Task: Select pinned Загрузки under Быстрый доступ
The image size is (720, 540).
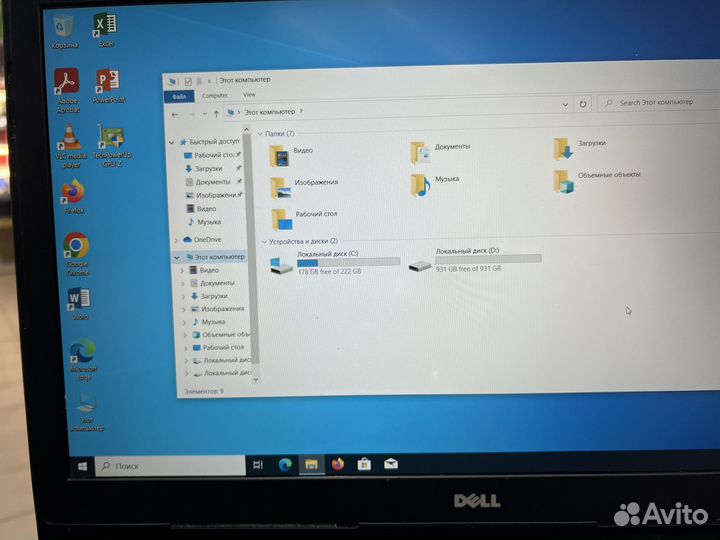Action: click(x=213, y=169)
